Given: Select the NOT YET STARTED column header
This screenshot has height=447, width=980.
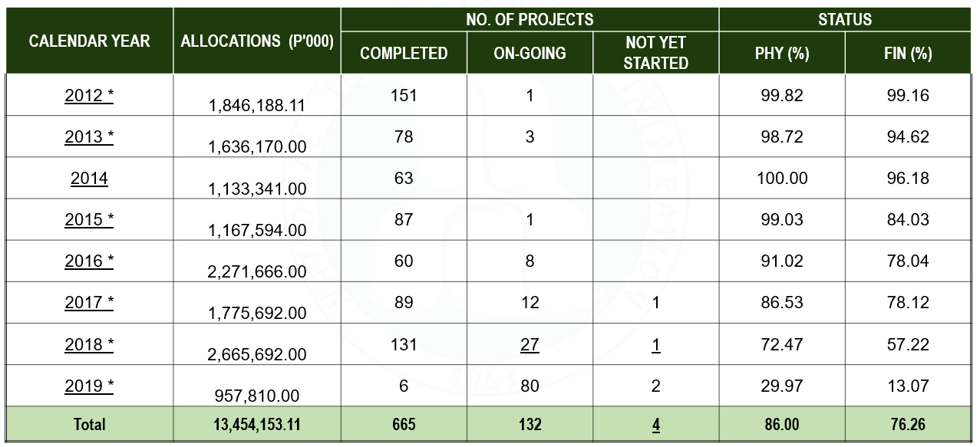Looking at the screenshot, I should point(655,53).
